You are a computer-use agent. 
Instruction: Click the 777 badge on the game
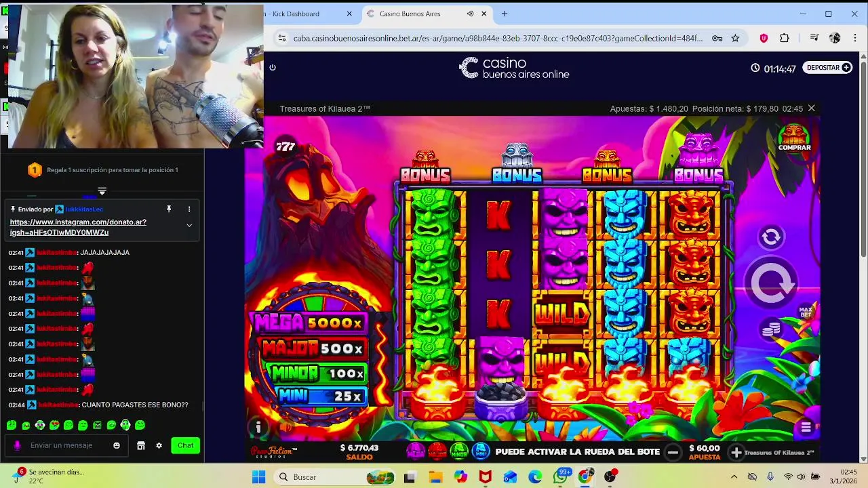(285, 146)
